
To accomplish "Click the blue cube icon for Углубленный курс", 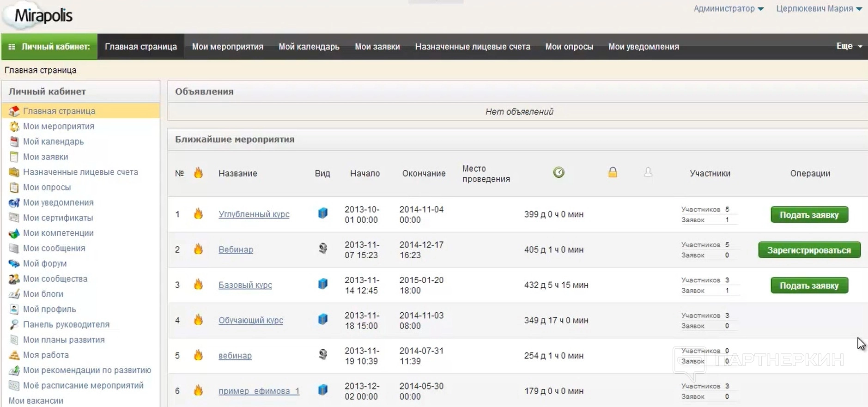I will coord(323,213).
